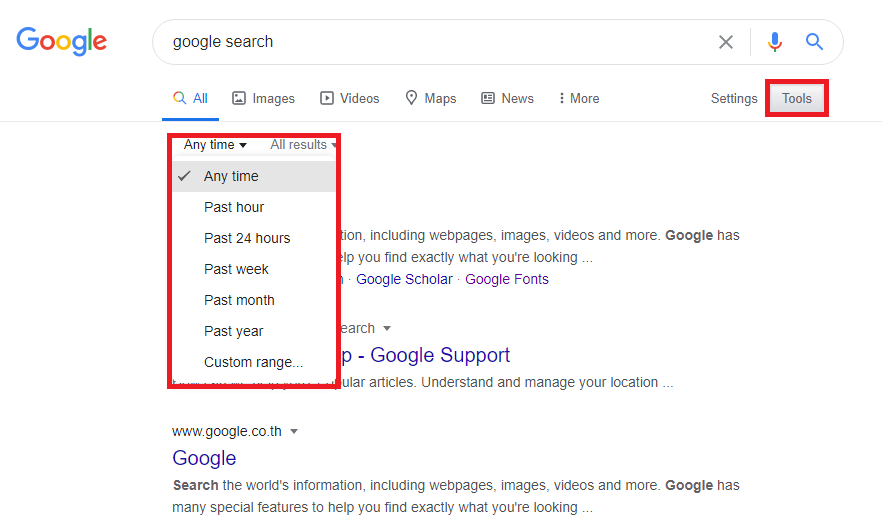Viewport: 882px width, 530px height.
Task: Open Settings link
Action: click(x=734, y=98)
